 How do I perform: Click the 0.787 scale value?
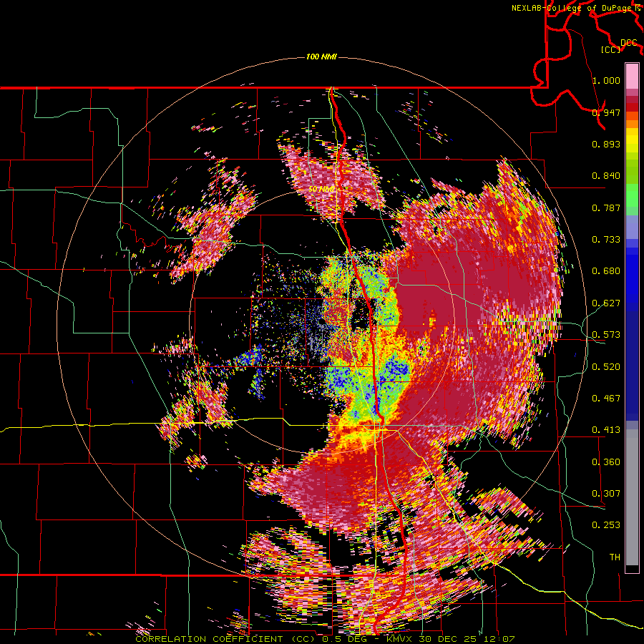coord(606,208)
